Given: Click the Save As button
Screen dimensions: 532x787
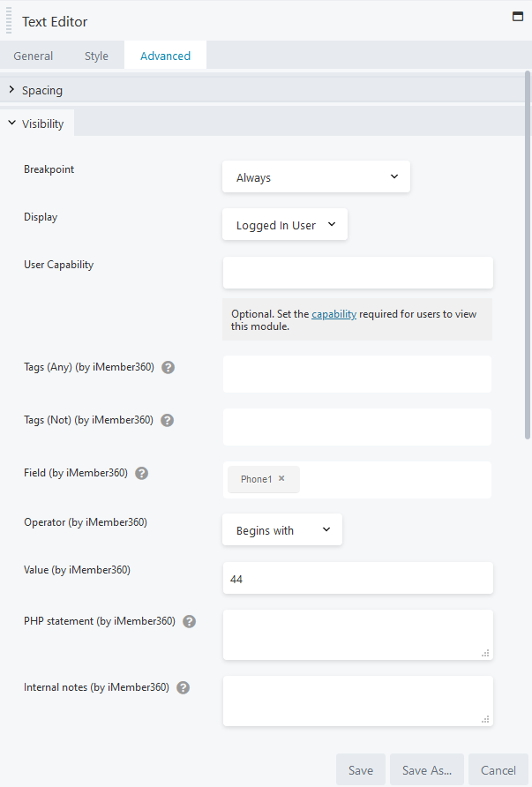Looking at the screenshot, I should 426,768.
